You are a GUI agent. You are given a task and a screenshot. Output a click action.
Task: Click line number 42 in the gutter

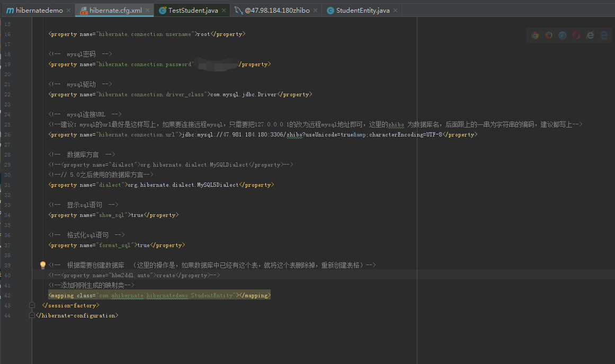pyautogui.click(x=7, y=295)
